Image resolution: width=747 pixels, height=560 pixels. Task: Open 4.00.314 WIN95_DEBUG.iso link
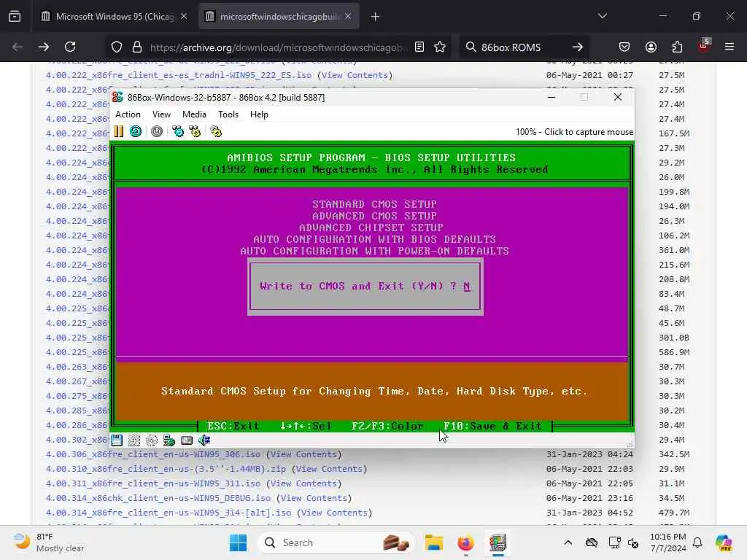(158, 498)
